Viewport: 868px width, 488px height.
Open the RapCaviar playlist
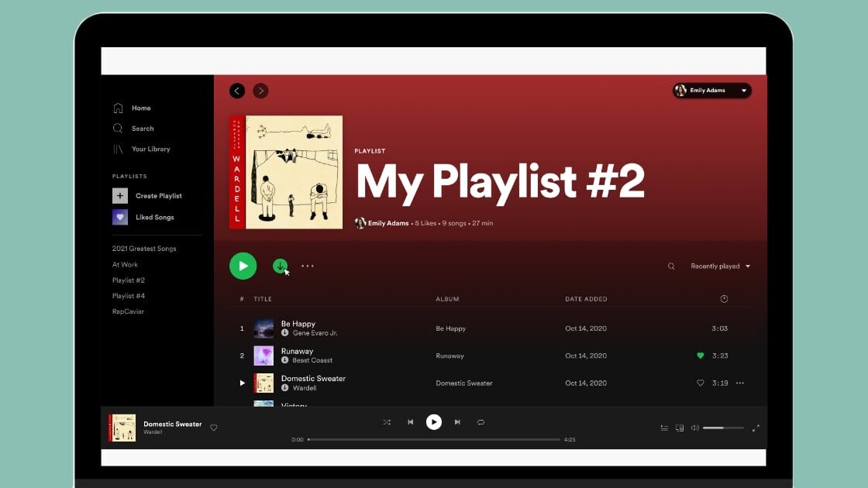tap(128, 311)
